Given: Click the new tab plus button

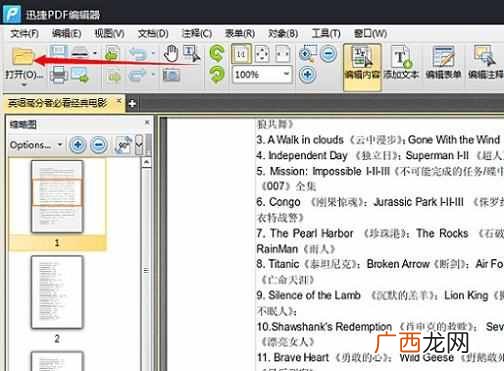Looking at the screenshot, I should coord(132,104).
